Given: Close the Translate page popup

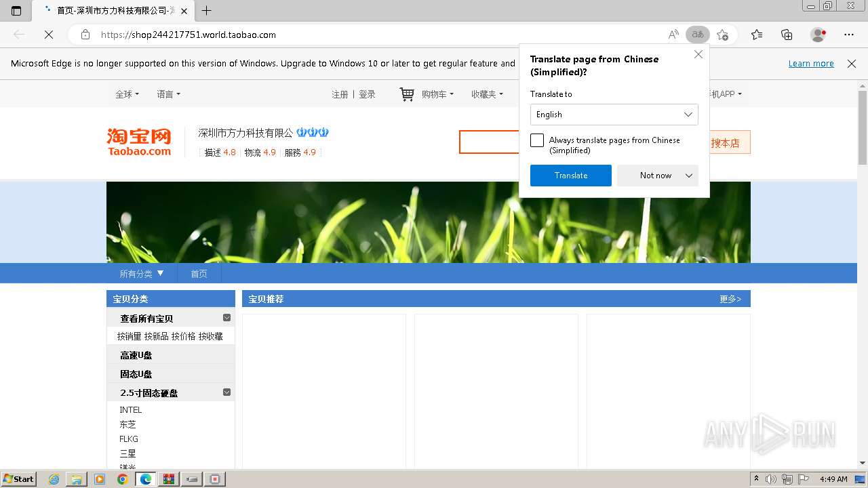Looking at the screenshot, I should [698, 54].
